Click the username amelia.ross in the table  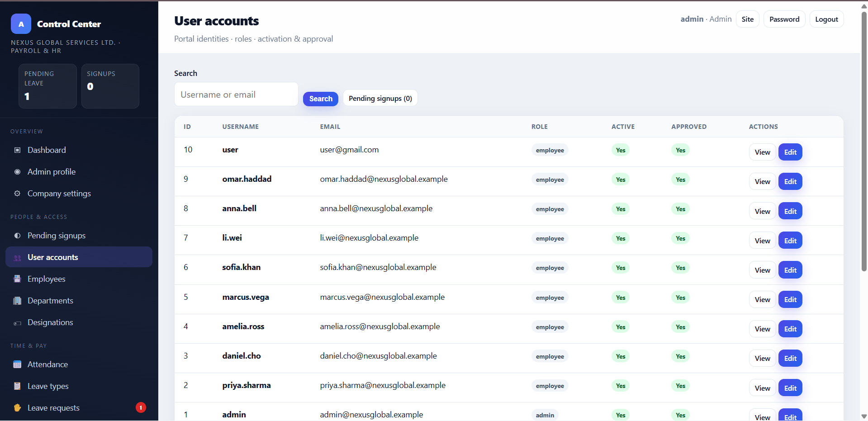pos(243,326)
